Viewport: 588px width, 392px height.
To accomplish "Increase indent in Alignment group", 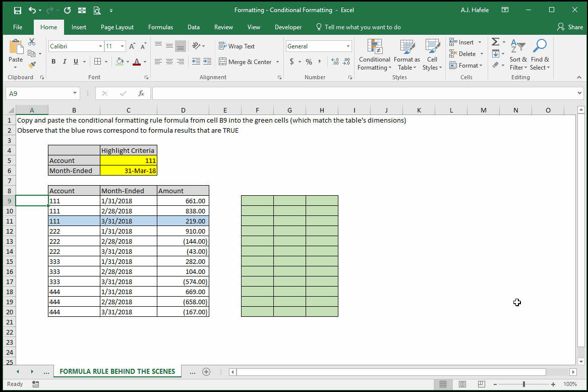I will coord(207,62).
